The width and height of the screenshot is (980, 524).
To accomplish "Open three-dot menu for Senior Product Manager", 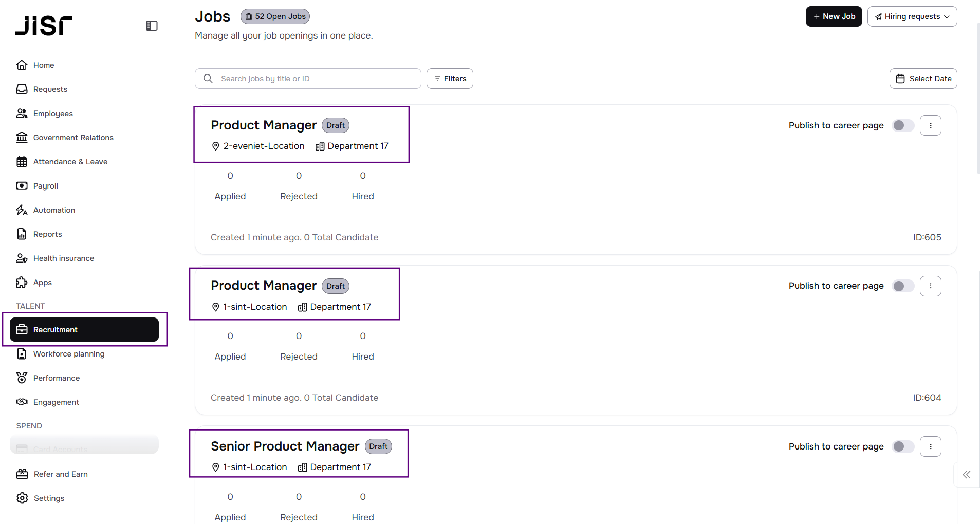I will point(930,446).
